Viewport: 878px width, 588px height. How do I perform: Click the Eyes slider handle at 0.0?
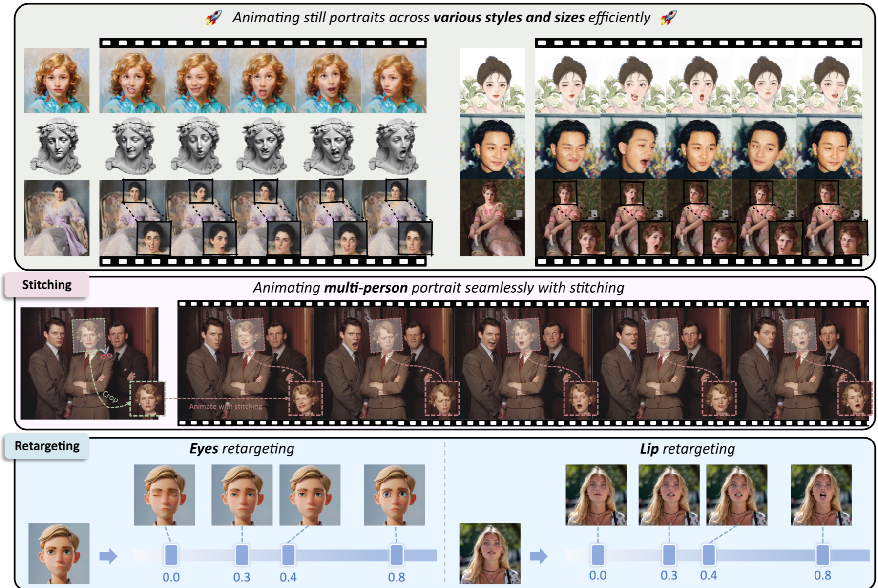pyautogui.click(x=171, y=555)
